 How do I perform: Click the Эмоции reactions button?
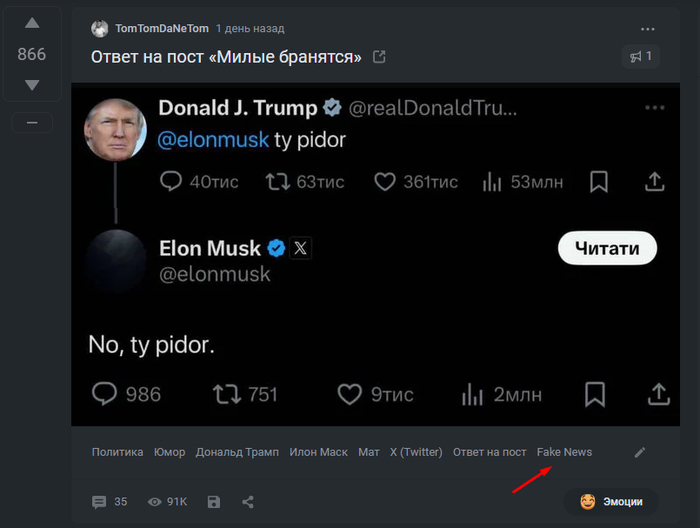point(612,502)
